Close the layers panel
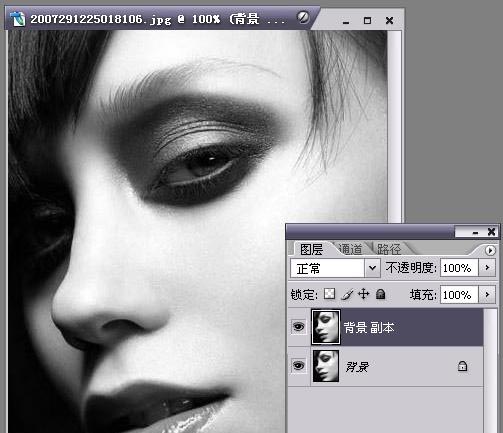The height and width of the screenshot is (433, 503). pyautogui.click(x=491, y=232)
